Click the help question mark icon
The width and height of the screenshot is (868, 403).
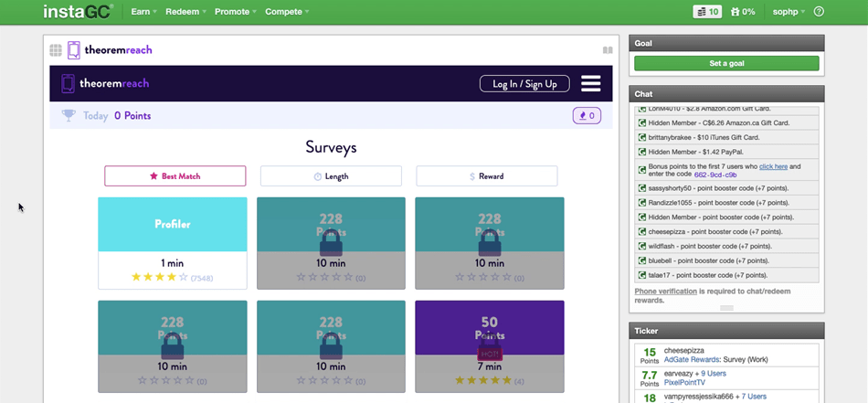click(x=820, y=12)
